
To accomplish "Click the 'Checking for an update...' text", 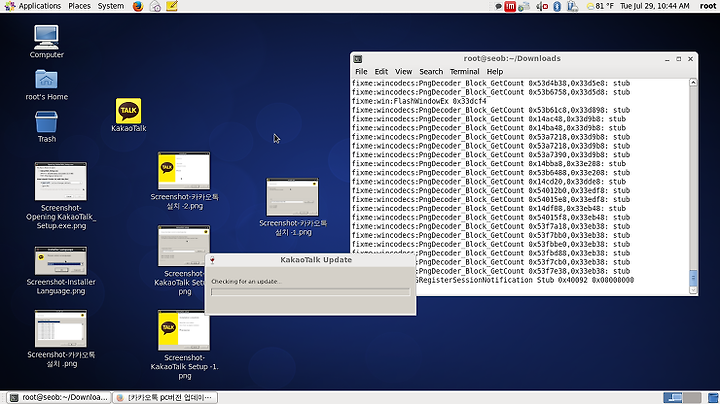I will click(246, 281).
